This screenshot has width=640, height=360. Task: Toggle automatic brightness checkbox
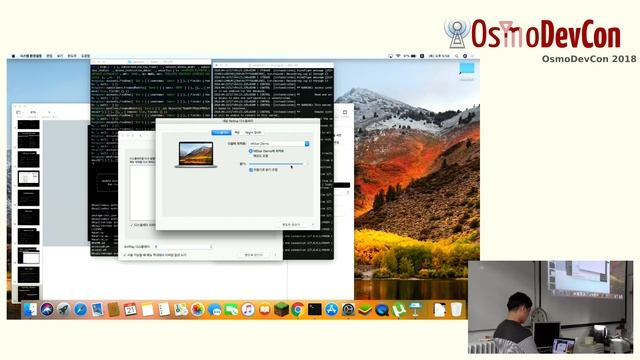coord(251,170)
